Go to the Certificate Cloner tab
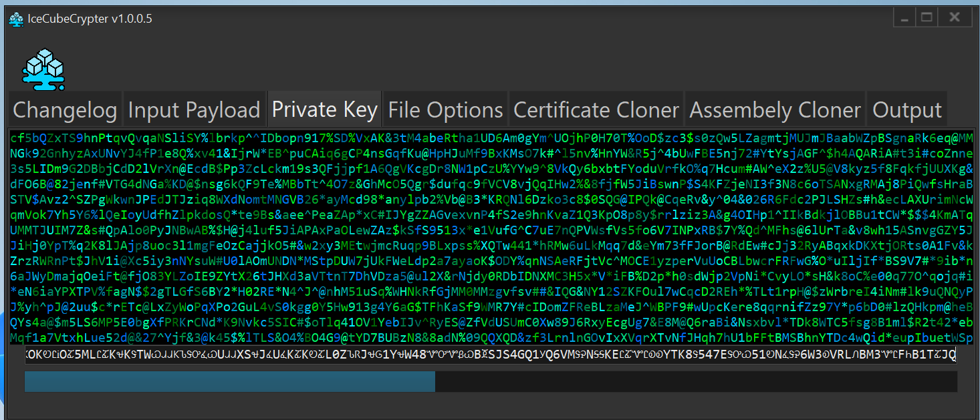The height and width of the screenshot is (420, 980). (596, 110)
